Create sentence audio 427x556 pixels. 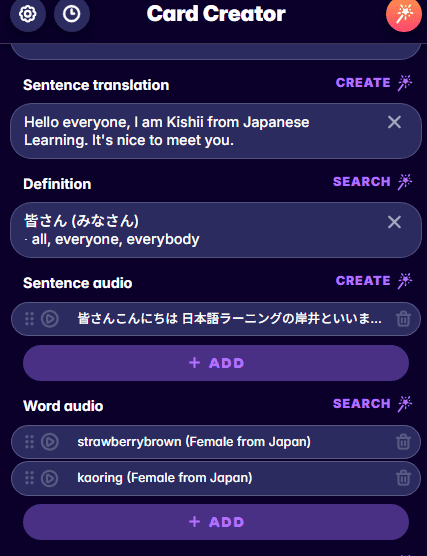coord(374,281)
